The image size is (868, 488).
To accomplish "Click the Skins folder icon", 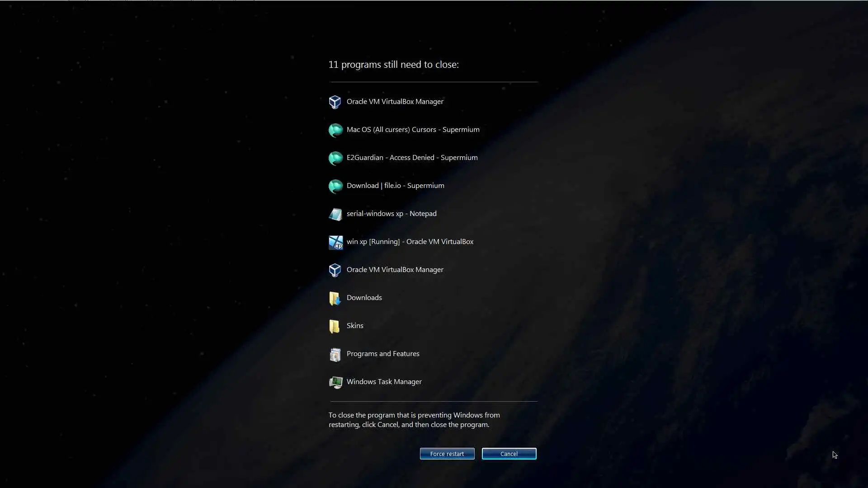I will pos(335,326).
